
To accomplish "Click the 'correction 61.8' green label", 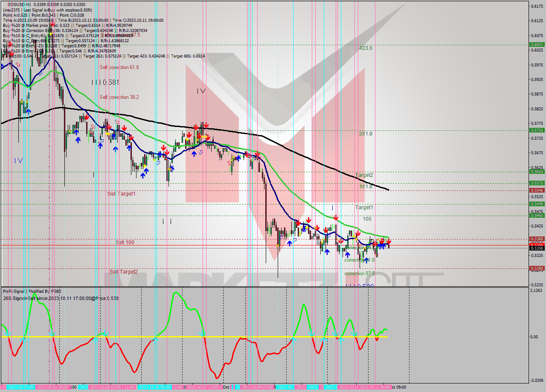I will tap(360, 260).
